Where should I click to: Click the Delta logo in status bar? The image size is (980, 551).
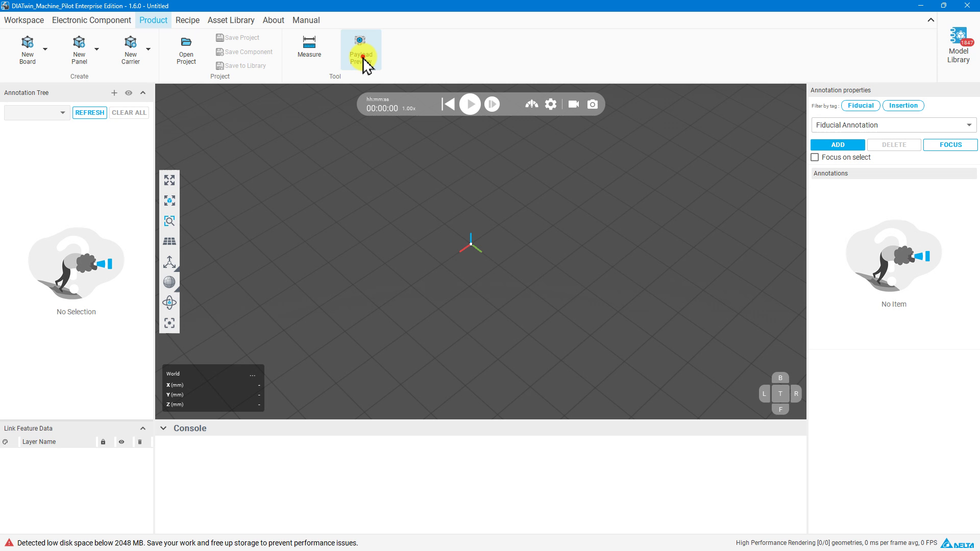point(957,543)
